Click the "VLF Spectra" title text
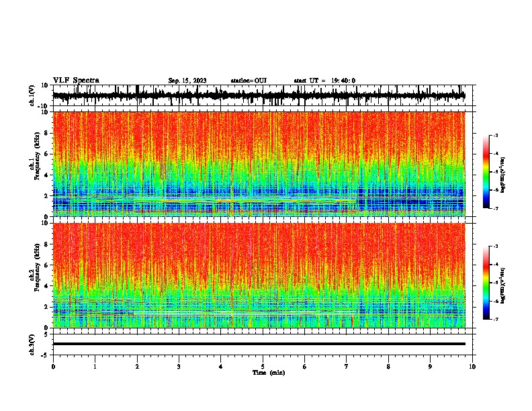The height and width of the screenshot is (411, 532). pyautogui.click(x=76, y=81)
